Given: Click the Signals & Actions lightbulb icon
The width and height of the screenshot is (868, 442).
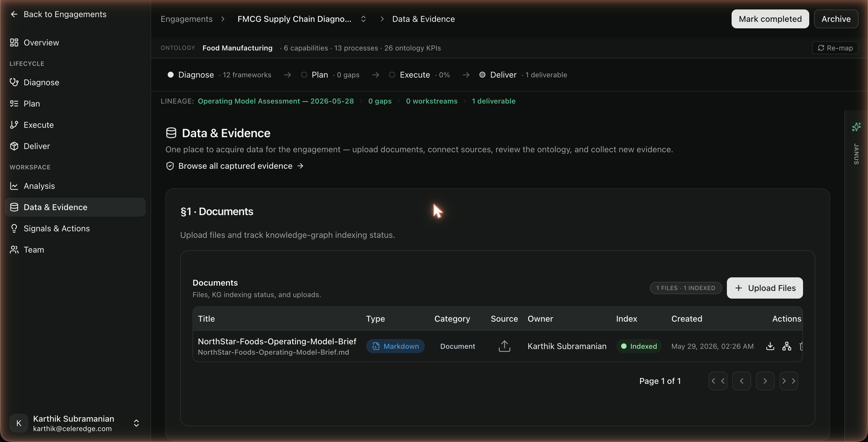Looking at the screenshot, I should click(14, 228).
